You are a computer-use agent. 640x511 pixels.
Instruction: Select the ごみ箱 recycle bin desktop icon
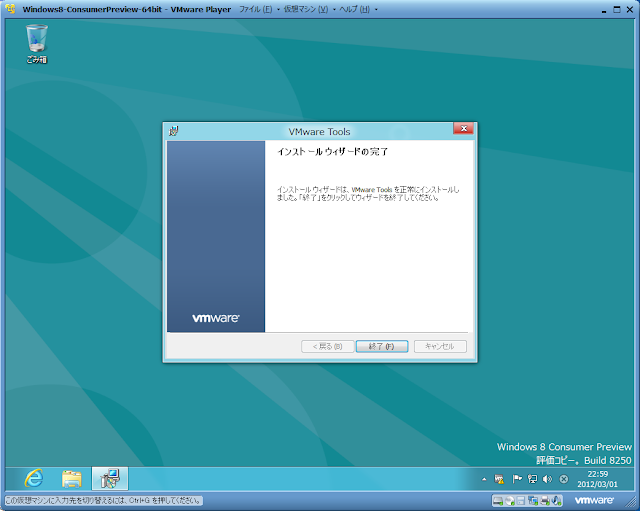pyautogui.click(x=37, y=44)
